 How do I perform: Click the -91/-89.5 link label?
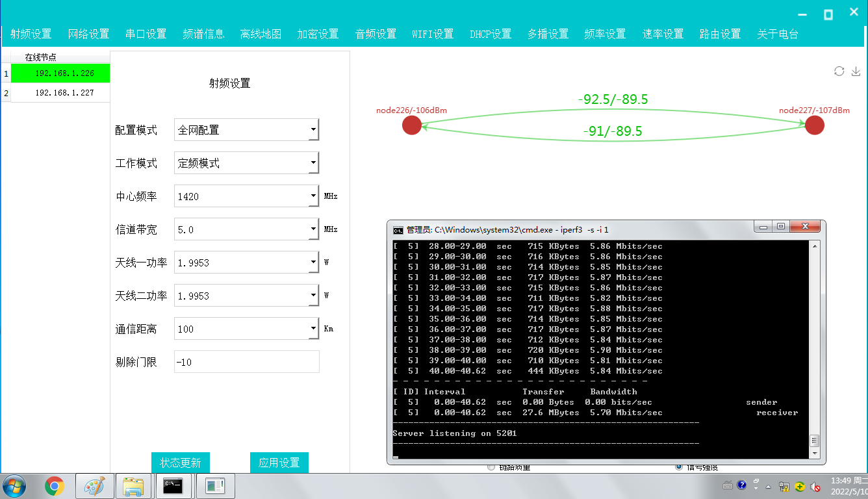[612, 131]
